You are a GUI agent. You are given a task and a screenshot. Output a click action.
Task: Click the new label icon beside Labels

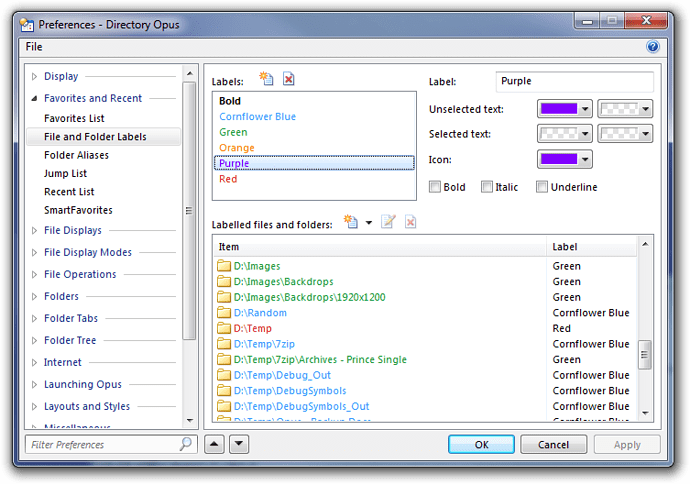pyautogui.click(x=266, y=78)
